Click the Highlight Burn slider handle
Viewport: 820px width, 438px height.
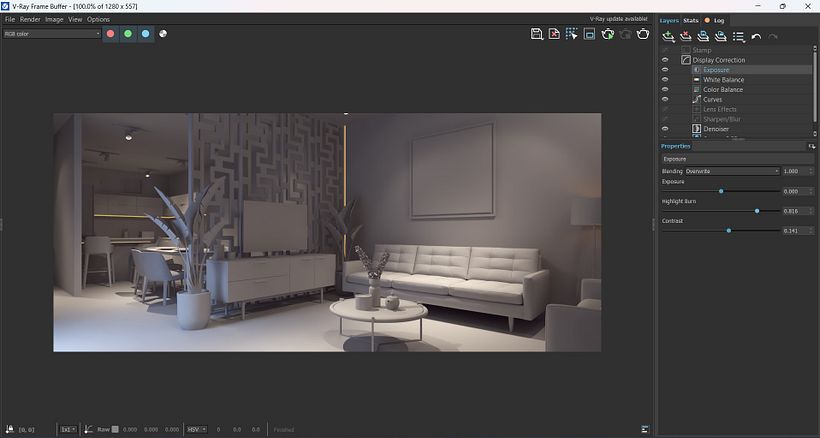(x=757, y=211)
